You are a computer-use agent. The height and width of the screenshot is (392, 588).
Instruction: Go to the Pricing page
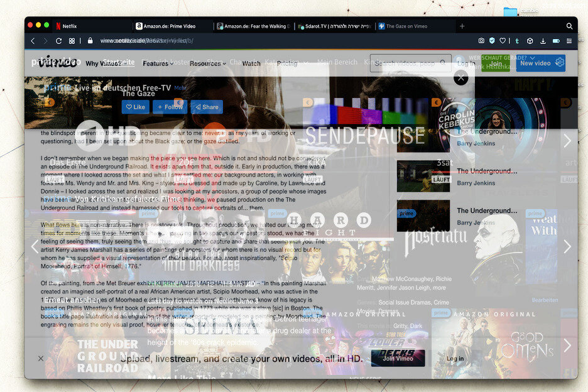click(x=287, y=63)
